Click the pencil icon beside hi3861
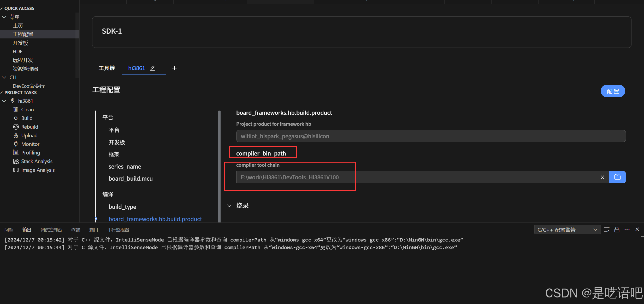 [152, 68]
